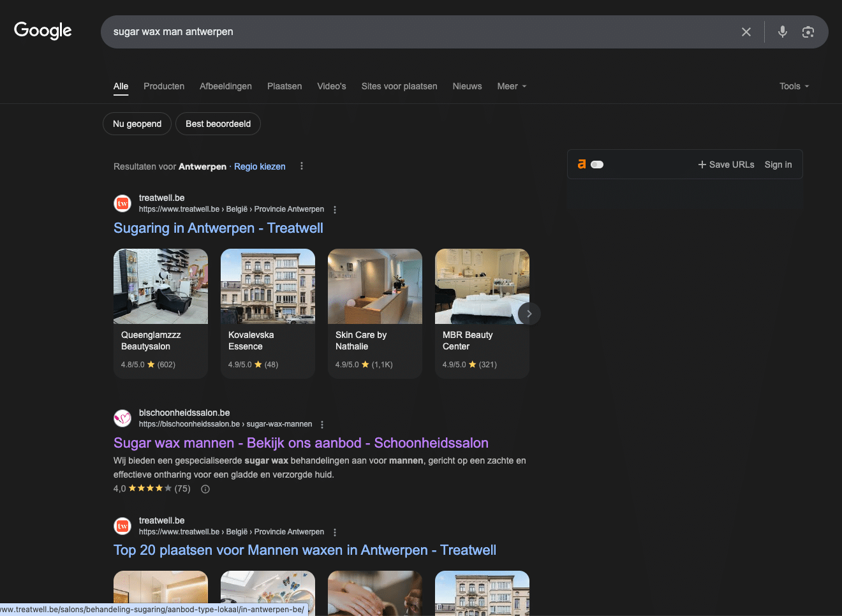Click blschoonheidssalon.be favicon
Viewport: 842px width, 616px height.
click(x=122, y=418)
